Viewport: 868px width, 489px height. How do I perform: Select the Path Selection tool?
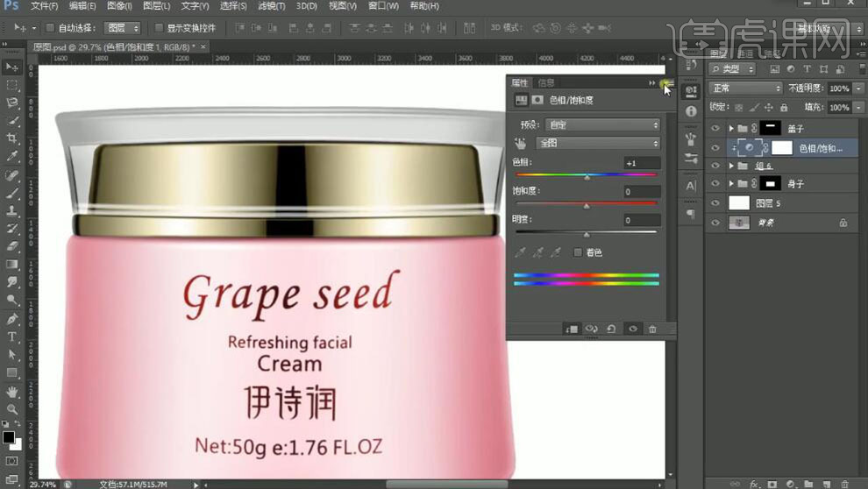click(x=11, y=355)
